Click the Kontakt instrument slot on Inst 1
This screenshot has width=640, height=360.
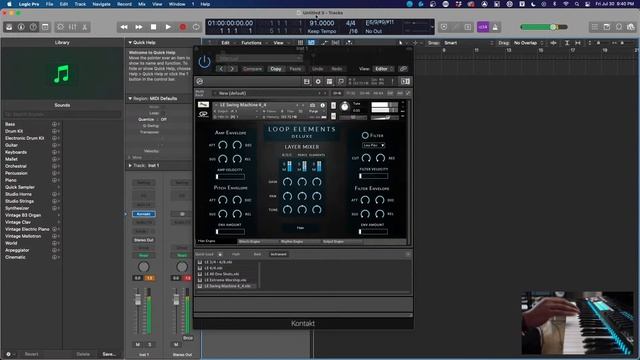pyautogui.click(x=144, y=214)
